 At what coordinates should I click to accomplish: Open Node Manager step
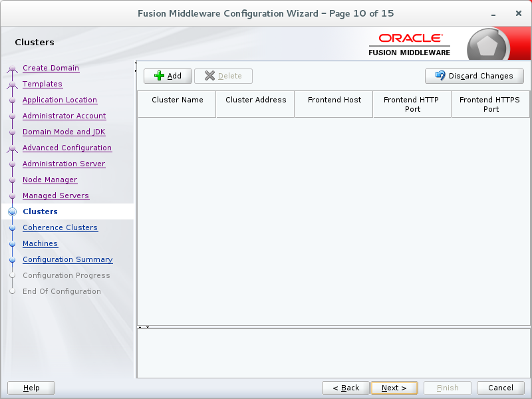(x=50, y=180)
